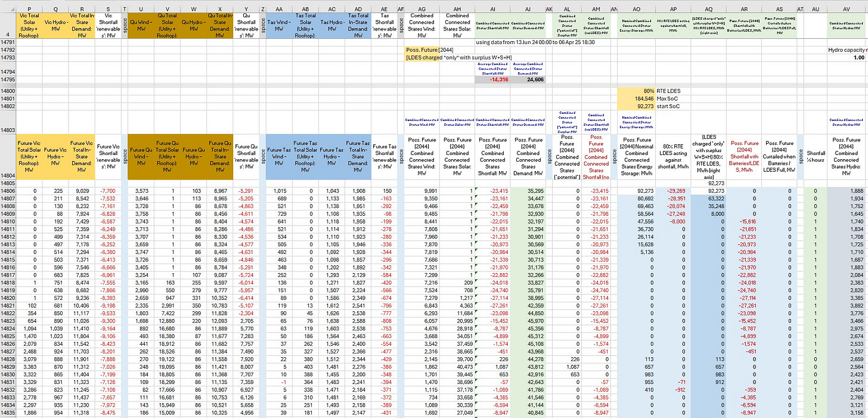Select column header AA
This screenshot has width=868, height=418.
pos(279,9)
